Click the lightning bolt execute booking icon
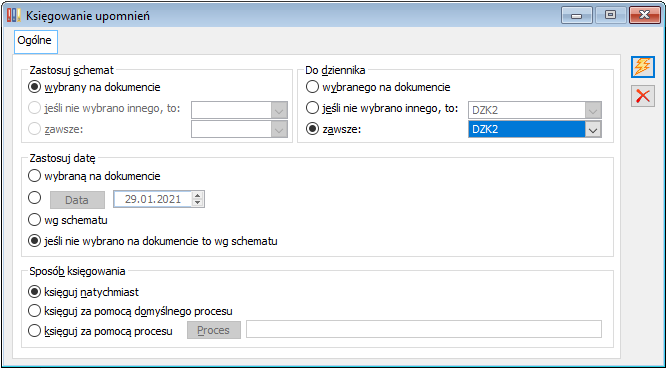 click(642, 68)
